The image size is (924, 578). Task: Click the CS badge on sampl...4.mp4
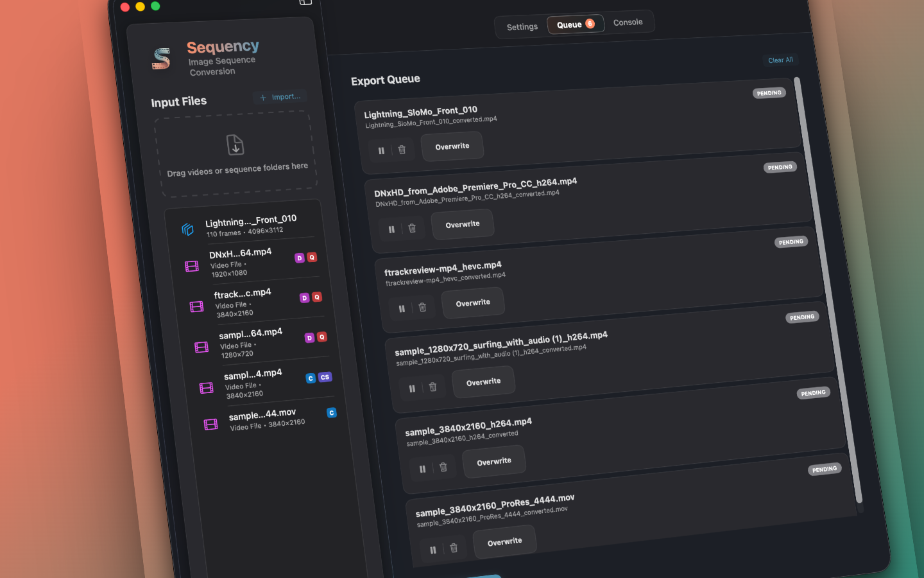coord(325,377)
